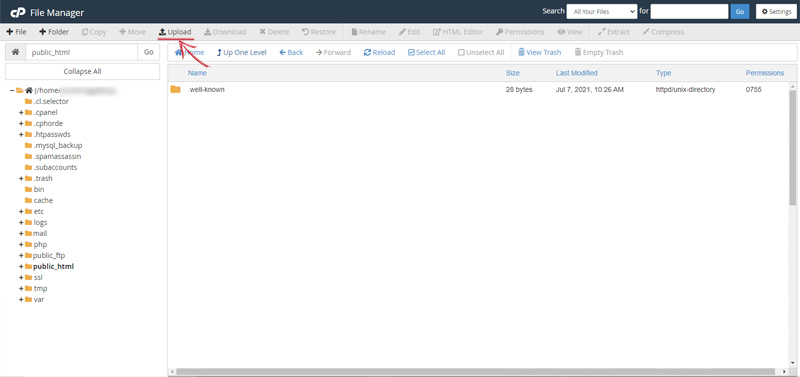Image resolution: width=800 pixels, height=377 pixels.
Task: Click the Extract toolbar button
Action: pos(614,32)
